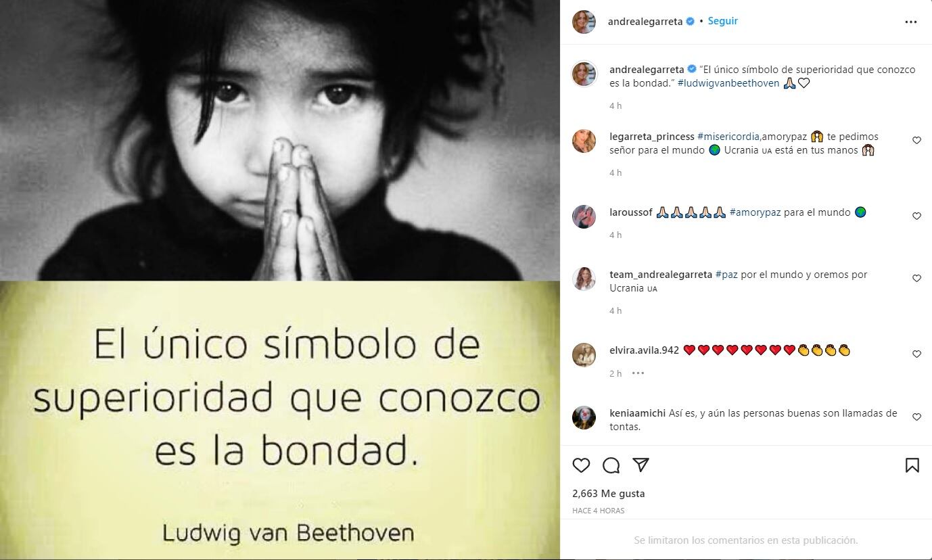Like the elvira.avila.942 comment

pos(917,354)
